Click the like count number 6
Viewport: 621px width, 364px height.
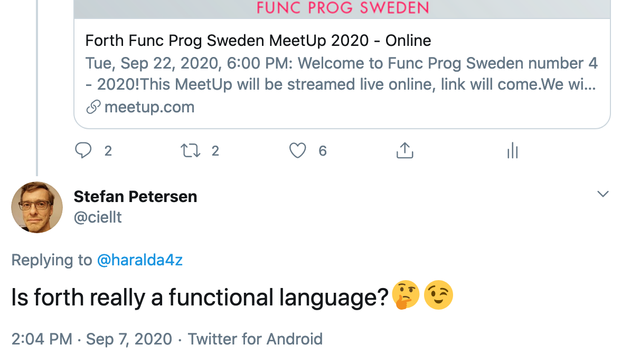[x=323, y=151]
